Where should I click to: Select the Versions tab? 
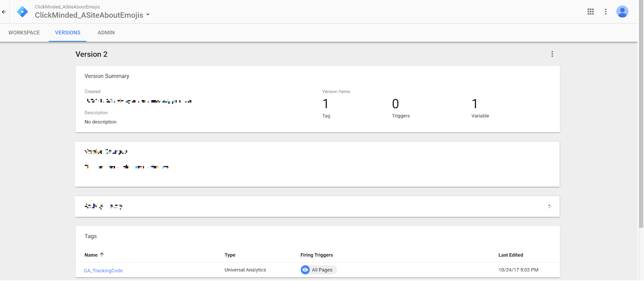coord(68,33)
